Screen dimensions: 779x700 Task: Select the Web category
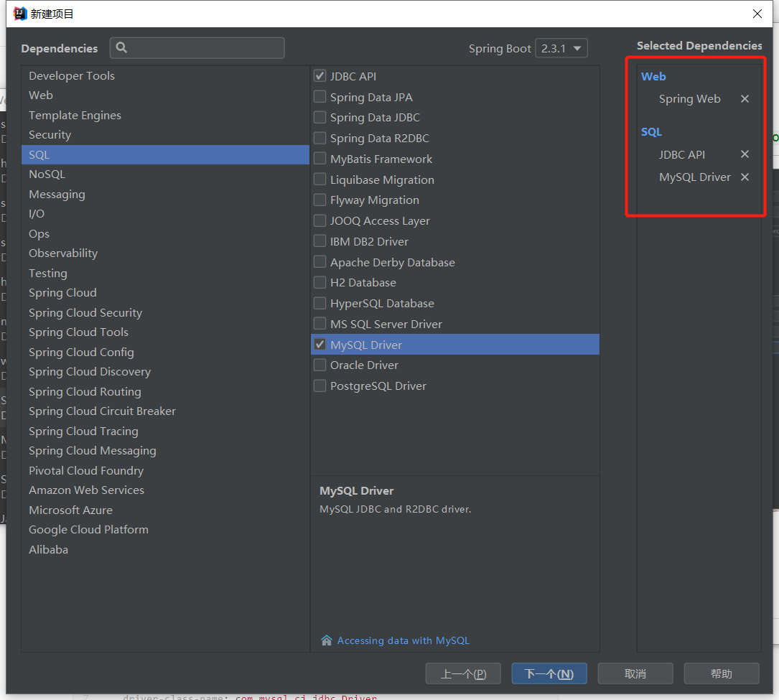pos(41,95)
